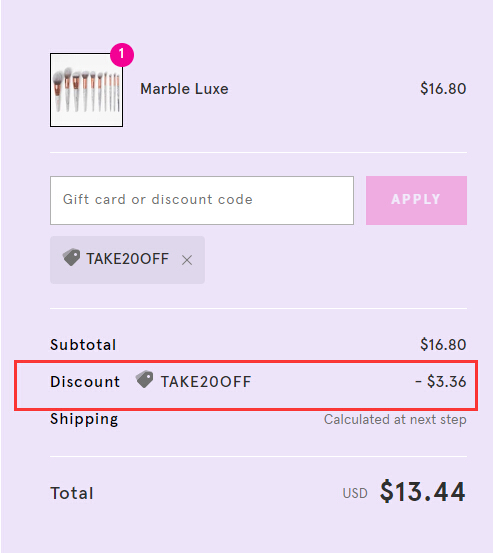Focus the gift card or discount code field

tap(202, 200)
